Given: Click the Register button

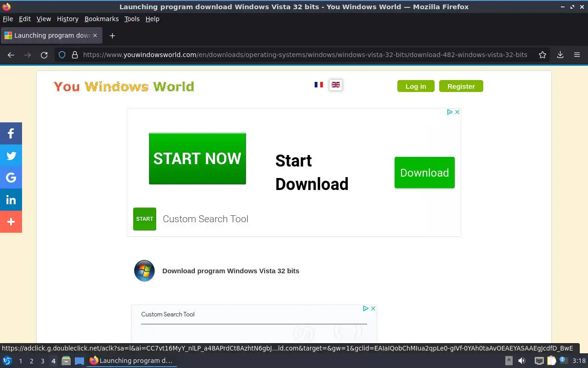Looking at the screenshot, I should click(461, 86).
